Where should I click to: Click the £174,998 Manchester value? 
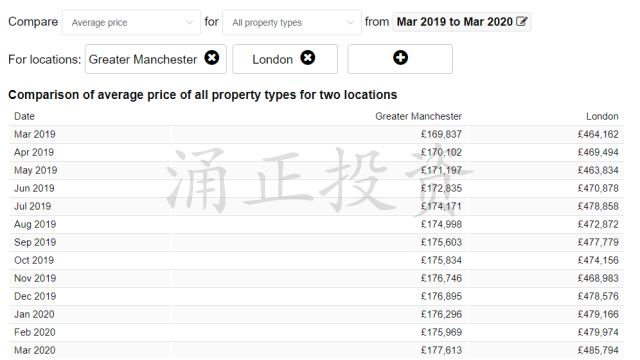coord(441,224)
